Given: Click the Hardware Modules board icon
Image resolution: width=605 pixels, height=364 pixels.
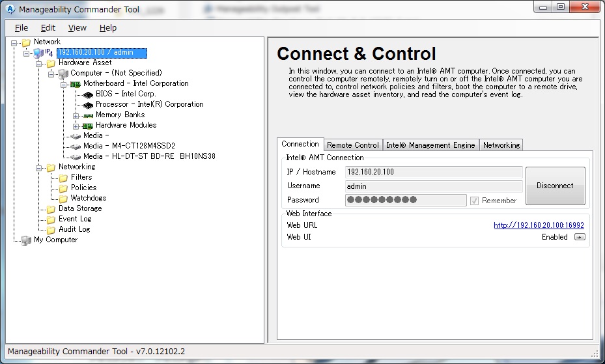Looking at the screenshot, I should 88,126.
